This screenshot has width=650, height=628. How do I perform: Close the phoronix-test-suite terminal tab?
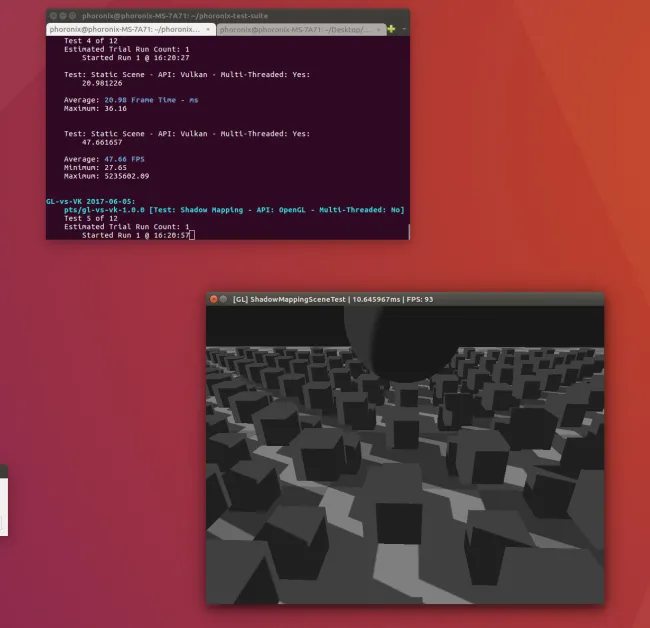coord(207,30)
